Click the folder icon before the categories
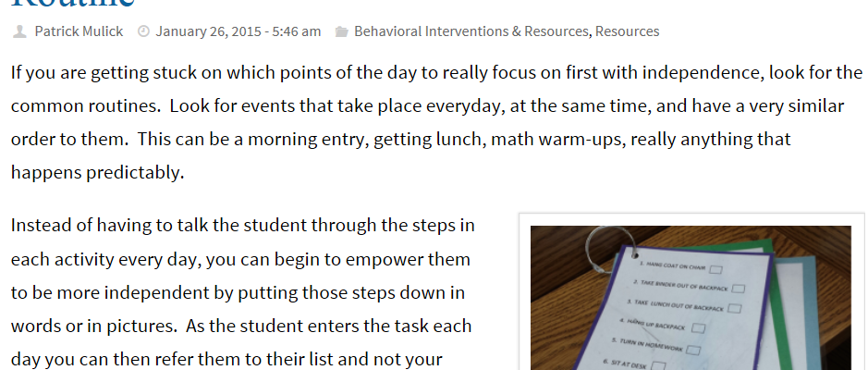 click(341, 32)
